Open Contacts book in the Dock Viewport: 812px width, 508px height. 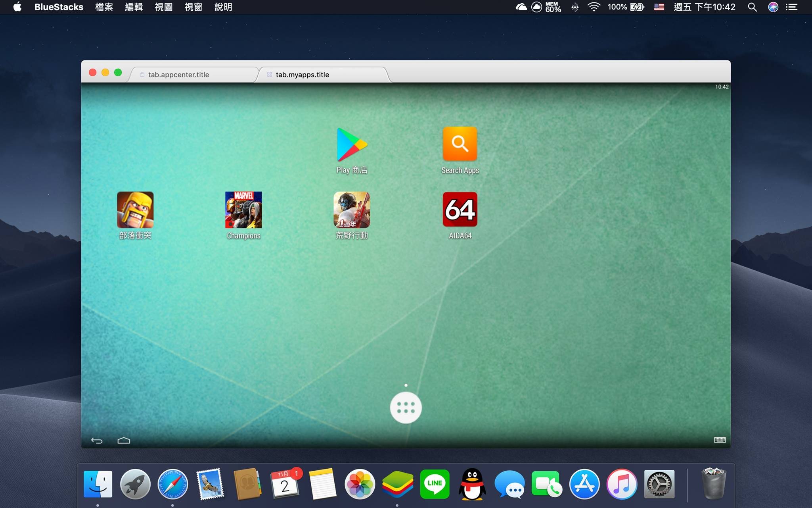pos(247,484)
